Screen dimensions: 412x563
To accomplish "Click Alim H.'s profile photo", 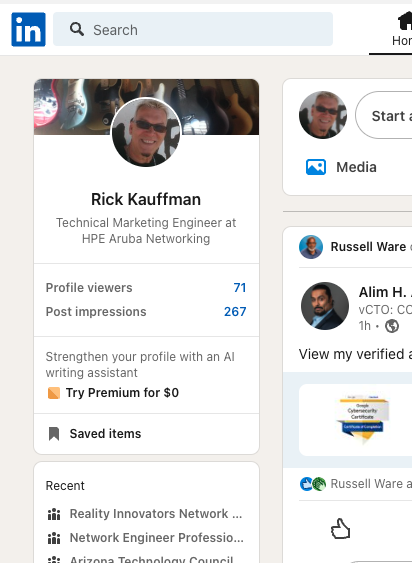I will (x=325, y=306).
